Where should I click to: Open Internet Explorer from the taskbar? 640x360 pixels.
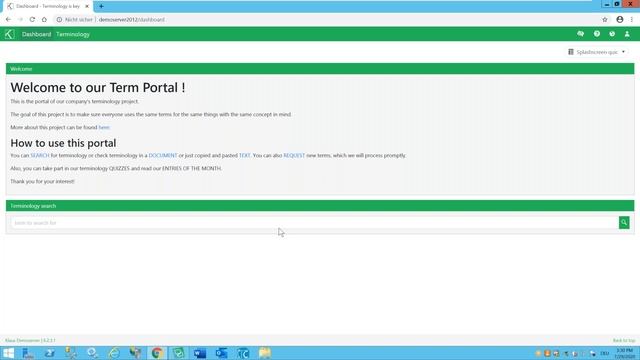tap(114, 353)
